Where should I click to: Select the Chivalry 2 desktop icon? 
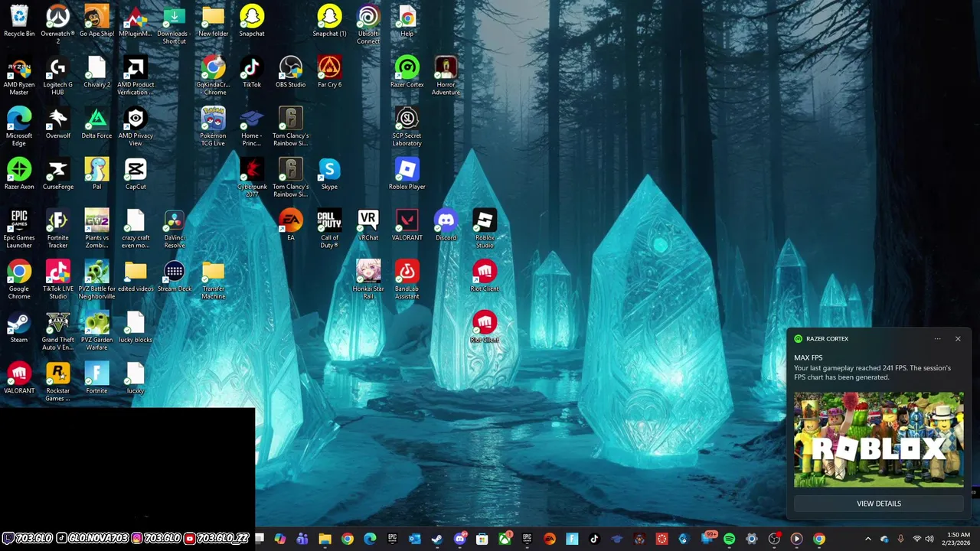point(96,72)
